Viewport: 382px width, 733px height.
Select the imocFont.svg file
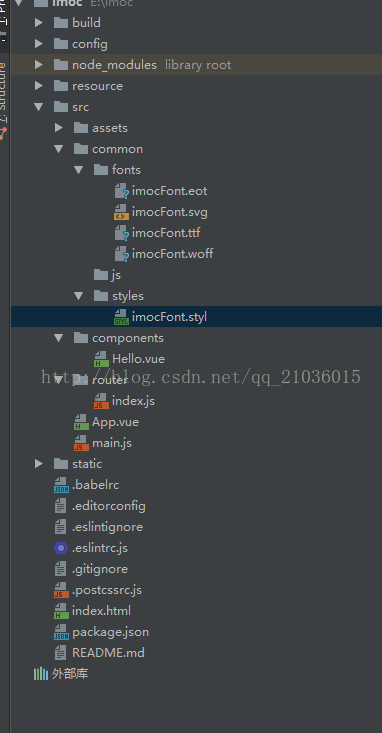coord(170,212)
